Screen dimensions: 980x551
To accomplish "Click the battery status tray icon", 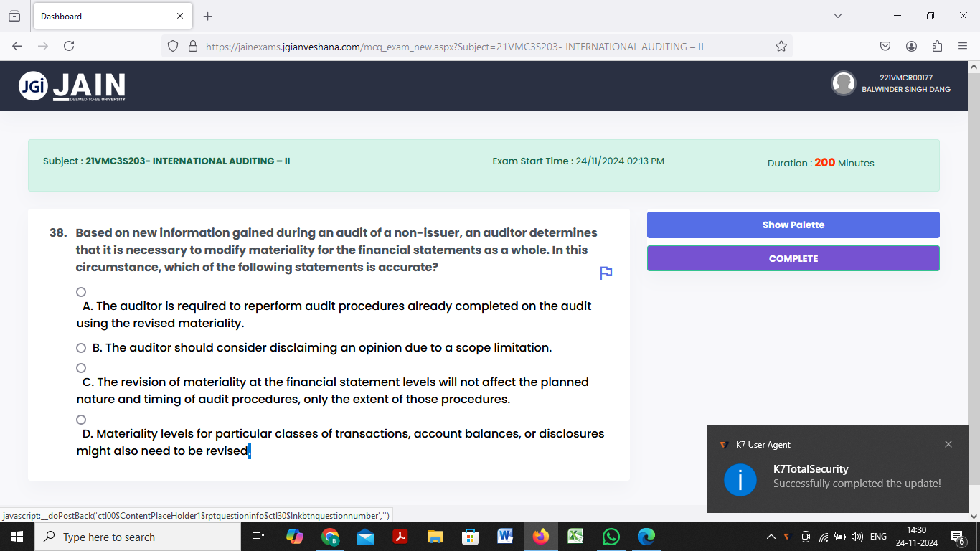I will pos(840,537).
